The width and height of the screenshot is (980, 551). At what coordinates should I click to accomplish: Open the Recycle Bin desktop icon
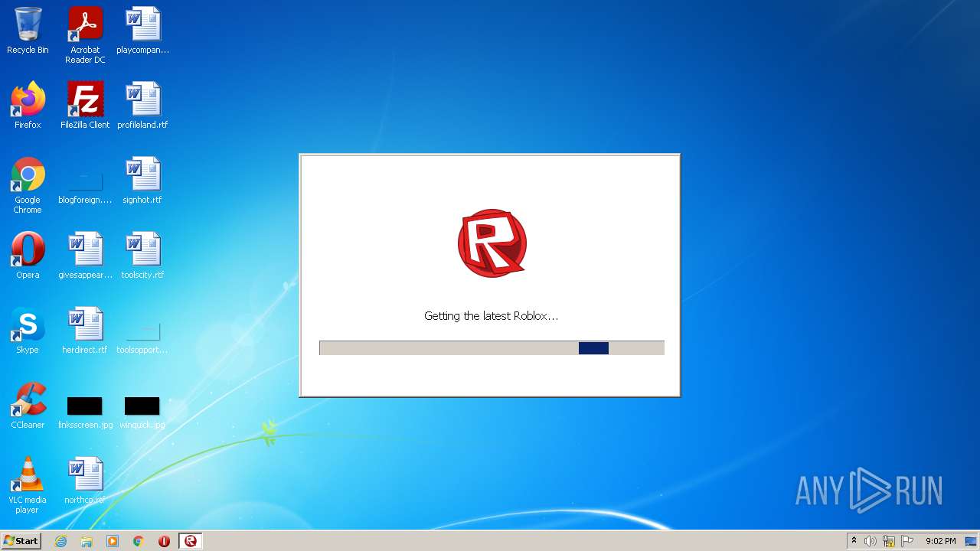[28, 31]
